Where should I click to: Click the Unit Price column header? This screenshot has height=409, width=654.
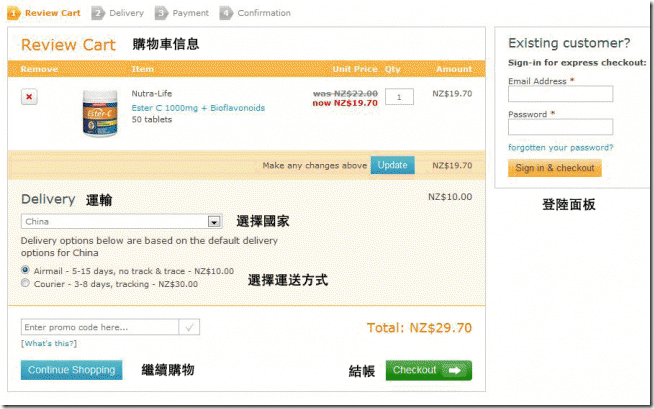coord(355,69)
